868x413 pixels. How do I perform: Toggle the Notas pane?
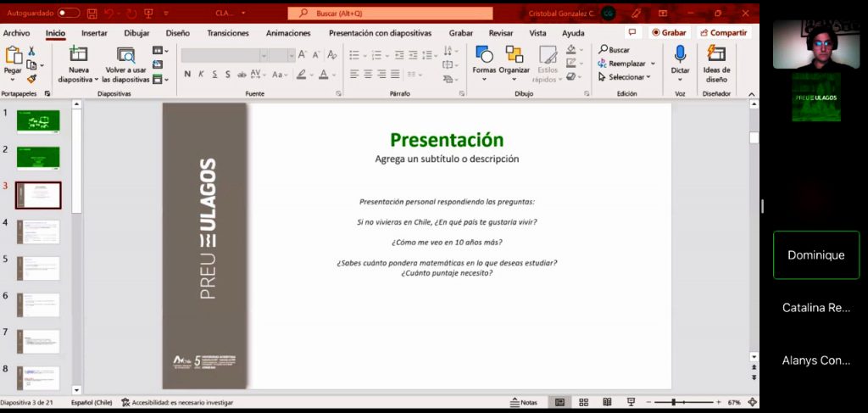[x=523, y=402]
